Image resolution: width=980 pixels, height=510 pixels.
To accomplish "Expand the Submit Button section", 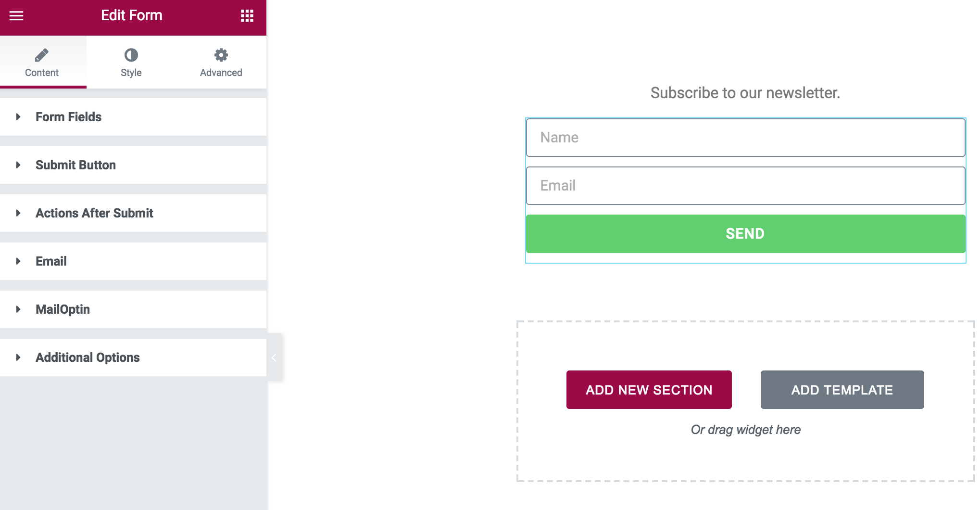I will coord(75,165).
